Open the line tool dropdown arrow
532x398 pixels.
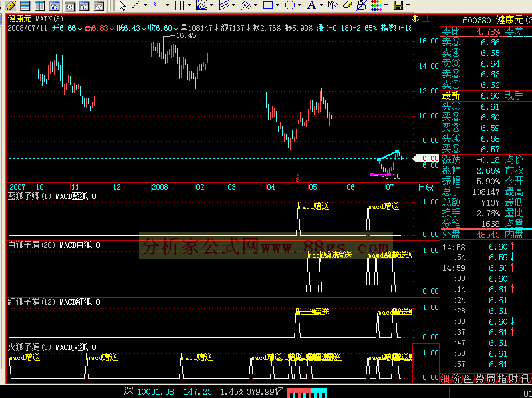pyautogui.click(x=146, y=5)
